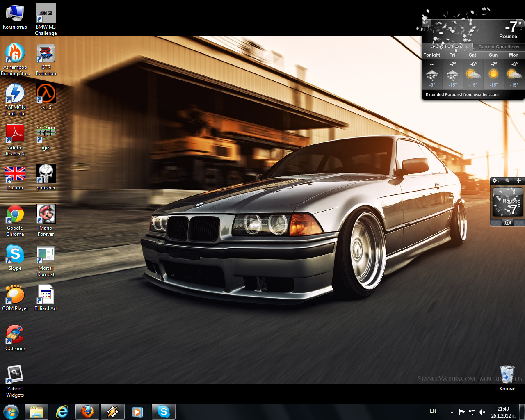525x420 pixels.
Task: Select the Mon forecast day
Action: tap(514, 70)
